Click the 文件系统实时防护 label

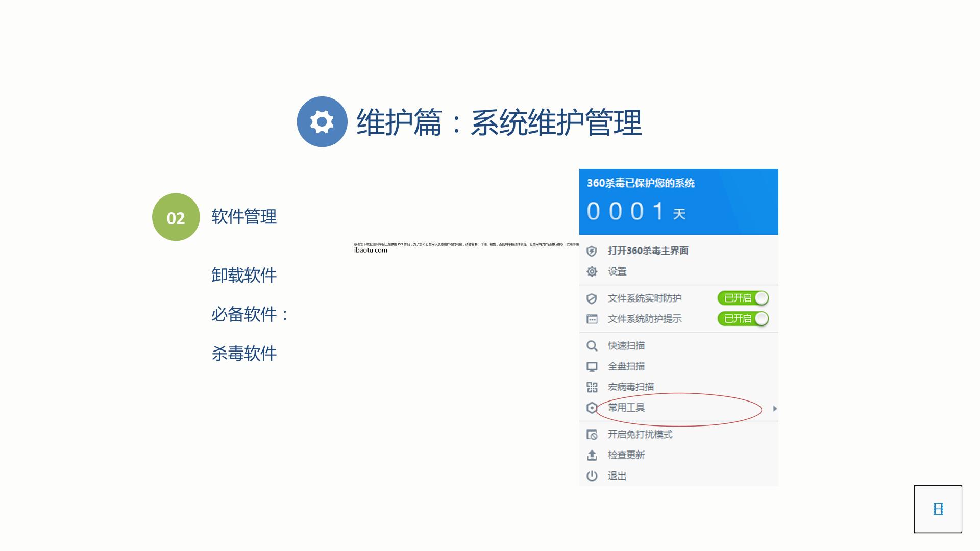(645, 298)
